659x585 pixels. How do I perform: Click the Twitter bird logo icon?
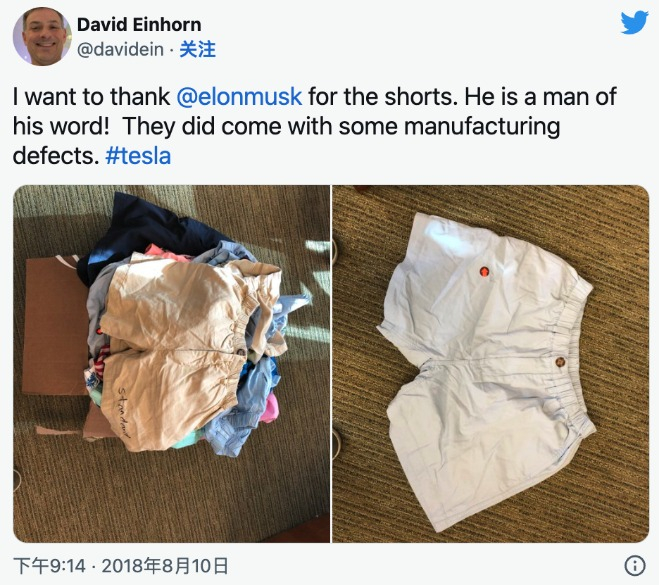[635, 22]
